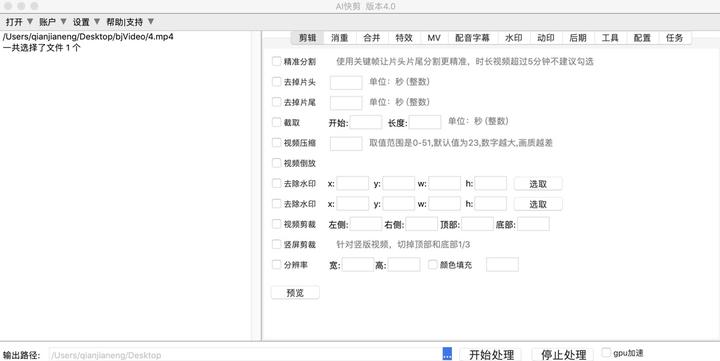Viewport: 720px width, 361px height.
Task: Click the x field of first 去除水印 row
Action: coord(353,183)
